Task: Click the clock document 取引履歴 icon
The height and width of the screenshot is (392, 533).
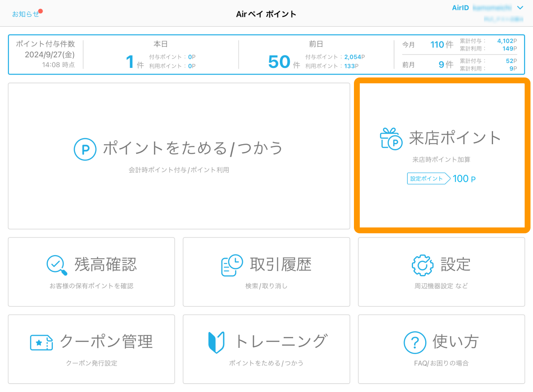Action: pos(232,265)
